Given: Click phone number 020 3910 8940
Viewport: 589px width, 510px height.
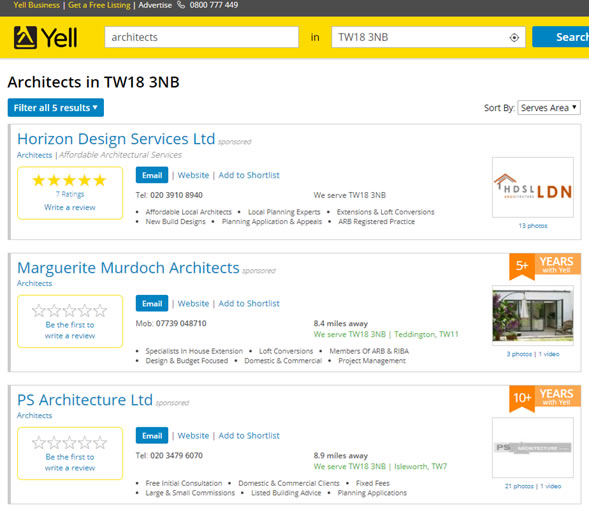Looking at the screenshot, I should click(x=176, y=195).
